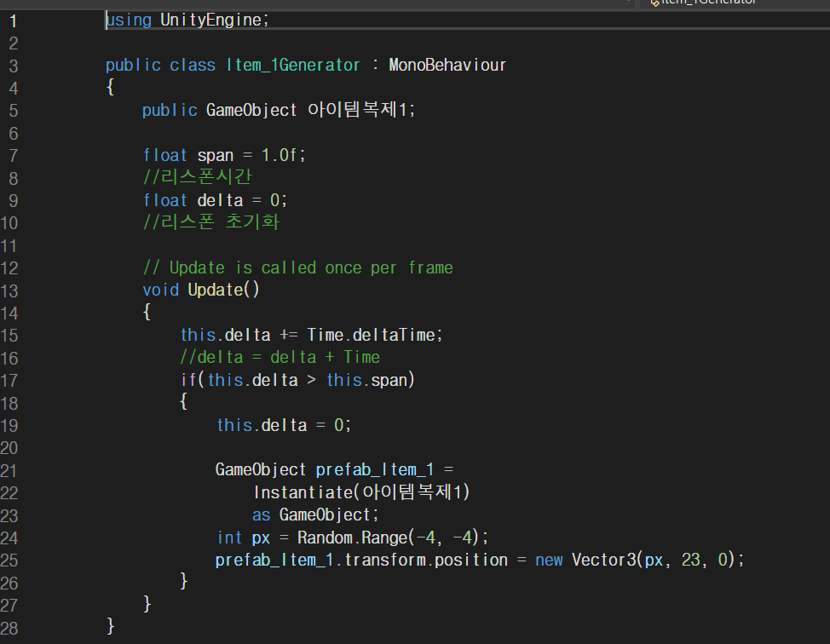
Task: Click 'Instantiate(아이템복제1)' call
Action: tap(361, 492)
